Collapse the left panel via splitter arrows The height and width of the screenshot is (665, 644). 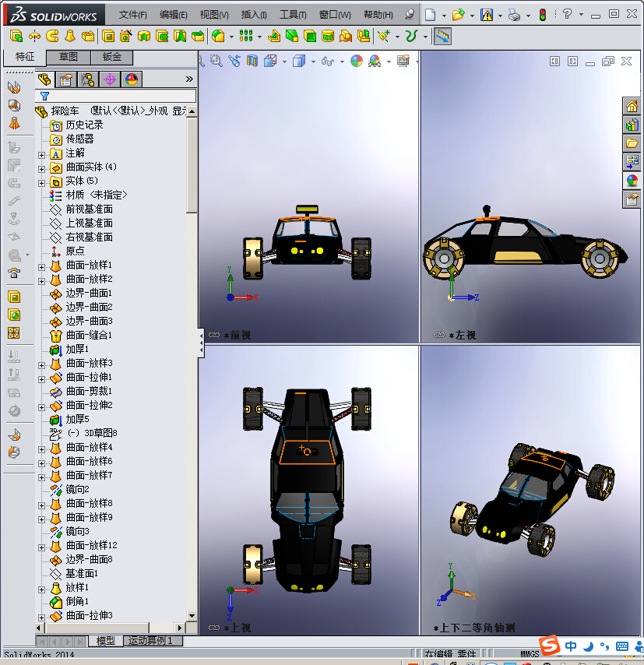201,343
